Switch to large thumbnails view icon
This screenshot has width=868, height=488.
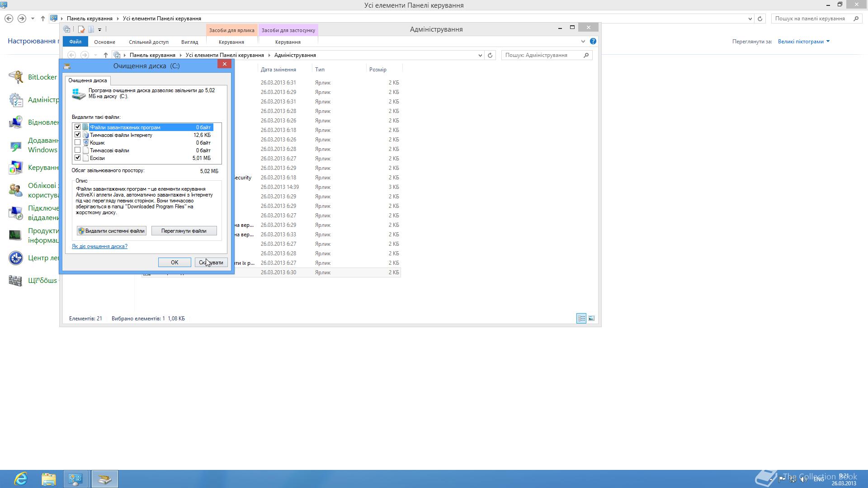tap(591, 319)
